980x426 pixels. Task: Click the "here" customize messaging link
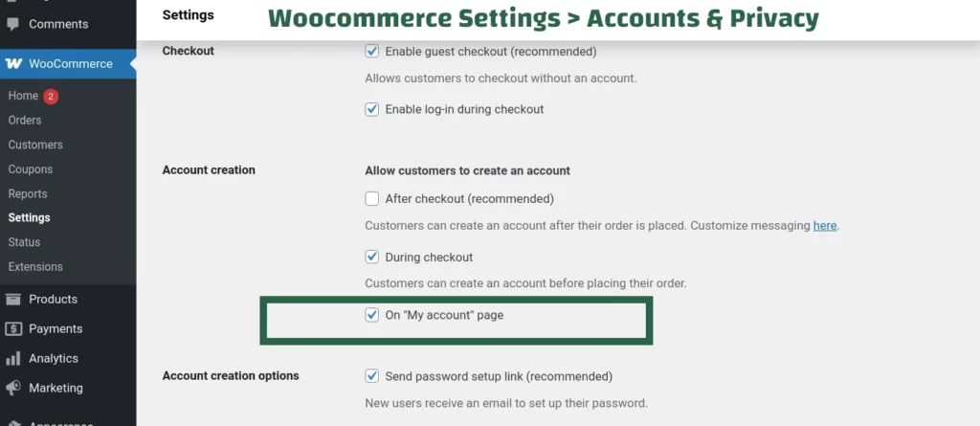[825, 226]
